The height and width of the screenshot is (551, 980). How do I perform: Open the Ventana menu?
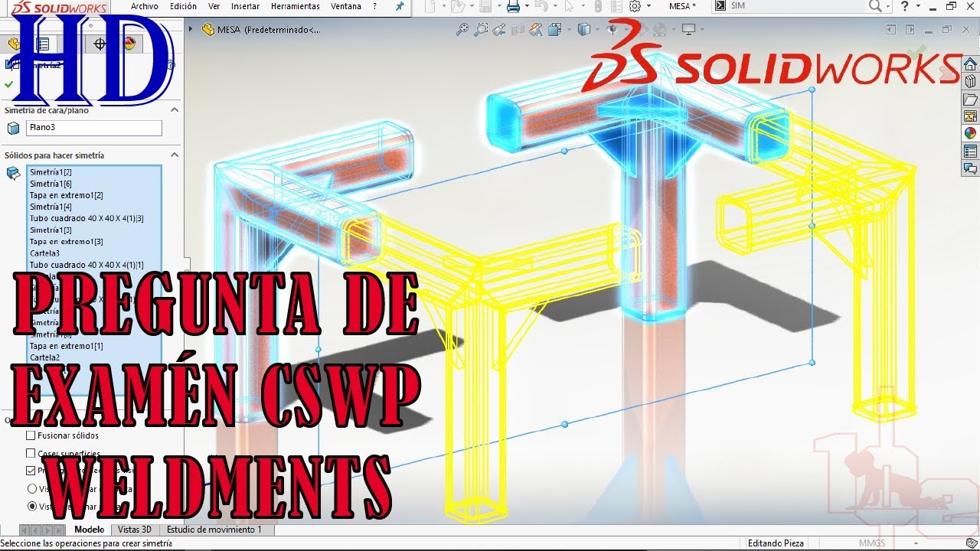346,6
